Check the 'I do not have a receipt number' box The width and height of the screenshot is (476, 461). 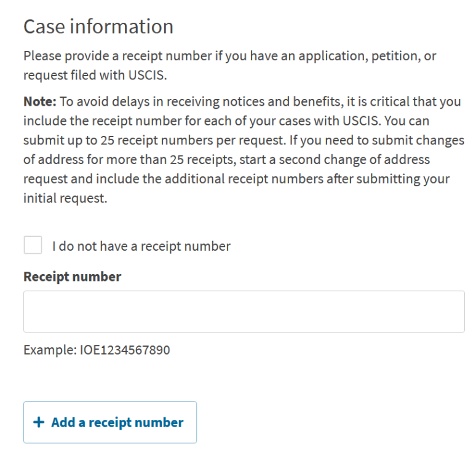tap(33, 246)
